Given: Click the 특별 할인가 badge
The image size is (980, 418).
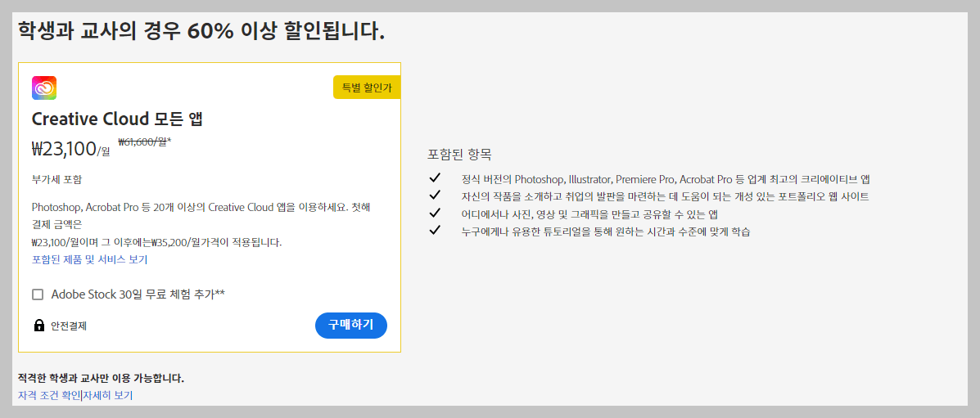Looking at the screenshot, I should pyautogui.click(x=367, y=88).
